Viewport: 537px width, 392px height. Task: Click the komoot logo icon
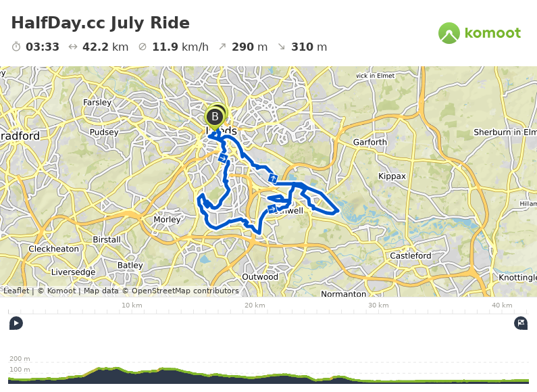[449, 33]
